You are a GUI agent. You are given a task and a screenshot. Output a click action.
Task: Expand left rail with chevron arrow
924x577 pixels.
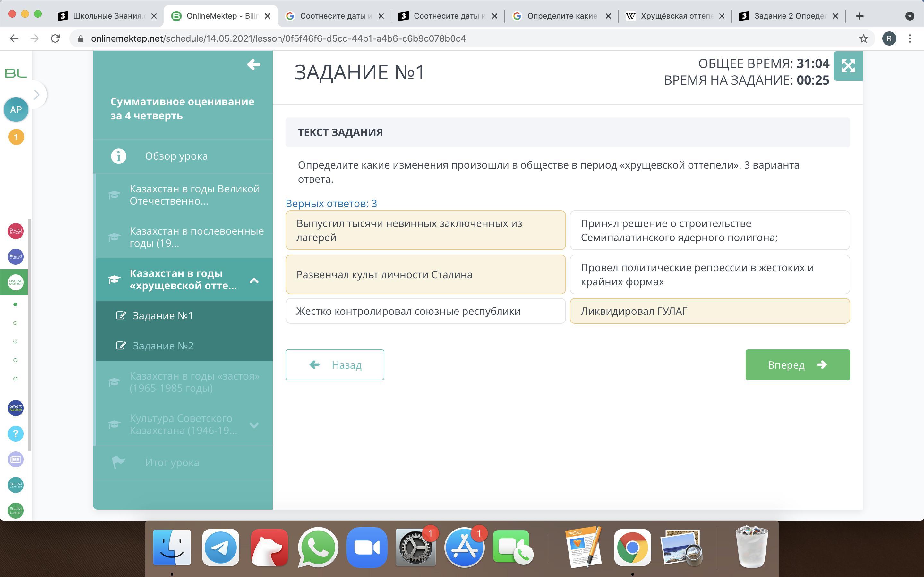[x=37, y=95]
